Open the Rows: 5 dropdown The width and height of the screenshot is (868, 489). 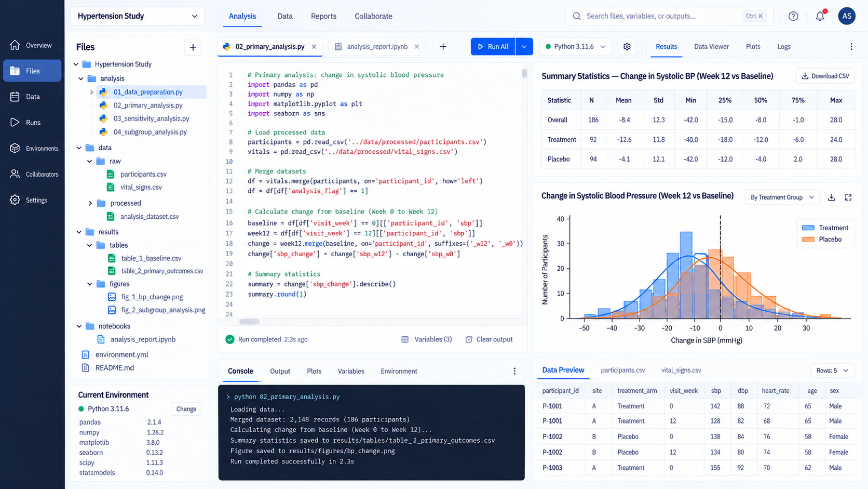(832, 371)
